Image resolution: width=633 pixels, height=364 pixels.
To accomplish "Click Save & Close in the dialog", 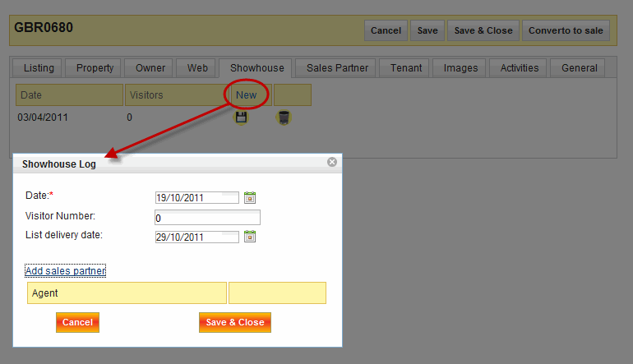I will coord(235,322).
